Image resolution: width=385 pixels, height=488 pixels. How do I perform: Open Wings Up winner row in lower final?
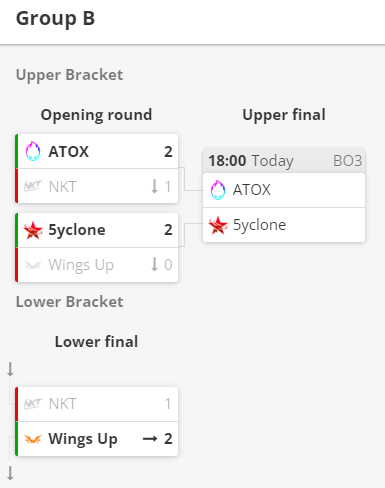(97, 439)
